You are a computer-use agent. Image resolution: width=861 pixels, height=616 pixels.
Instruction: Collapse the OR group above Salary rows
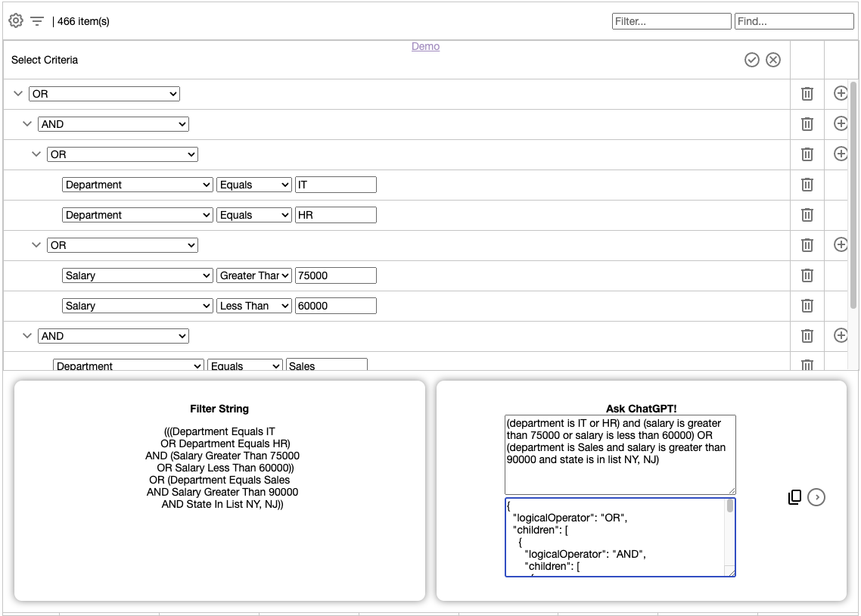[x=36, y=245]
